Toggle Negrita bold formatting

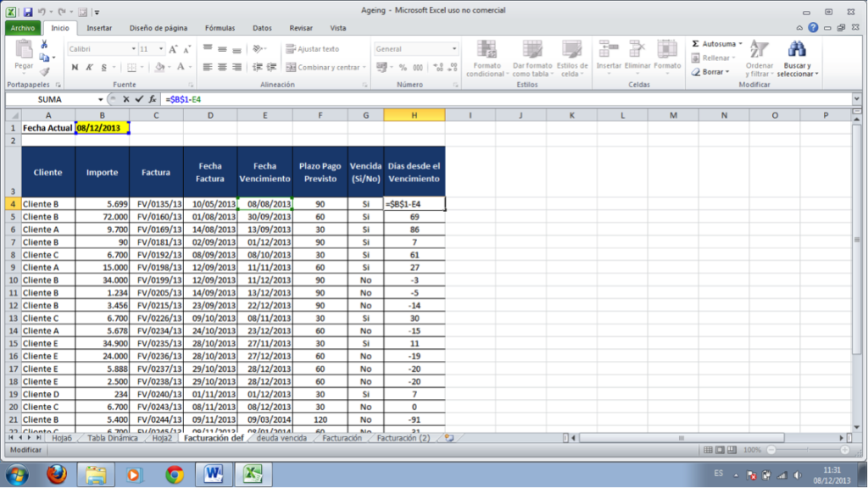click(x=75, y=67)
